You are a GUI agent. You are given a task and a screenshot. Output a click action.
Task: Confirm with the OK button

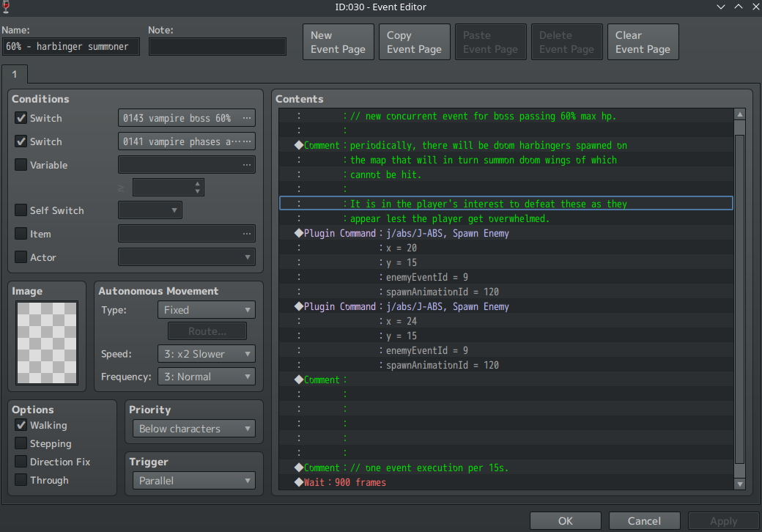566,521
